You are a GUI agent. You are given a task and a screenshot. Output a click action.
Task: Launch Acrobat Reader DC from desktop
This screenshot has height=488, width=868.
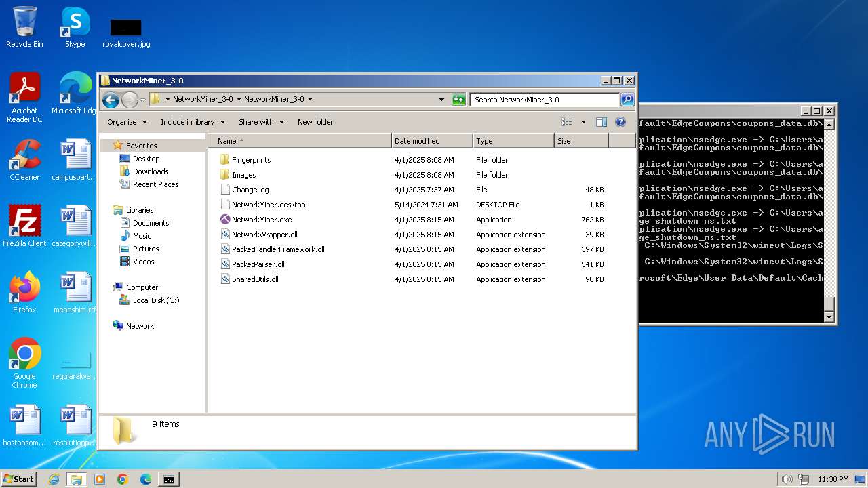tap(24, 98)
